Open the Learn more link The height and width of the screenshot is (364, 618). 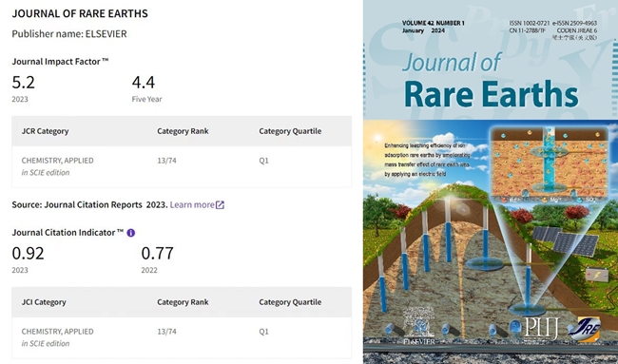(x=192, y=205)
